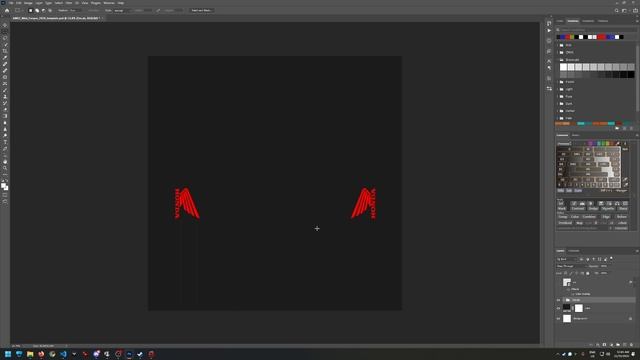This screenshot has height=360, width=640.
Task: Collapse the Grayscale swatch folder
Action: [558, 60]
